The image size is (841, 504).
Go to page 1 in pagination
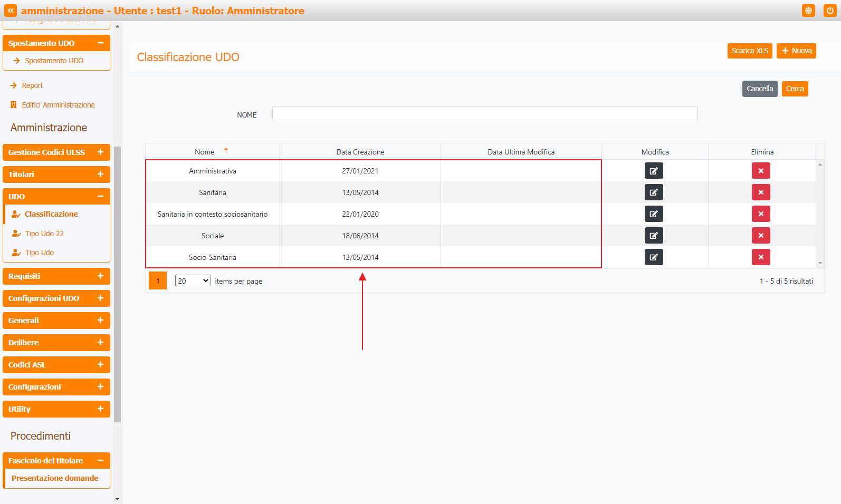[x=158, y=281]
